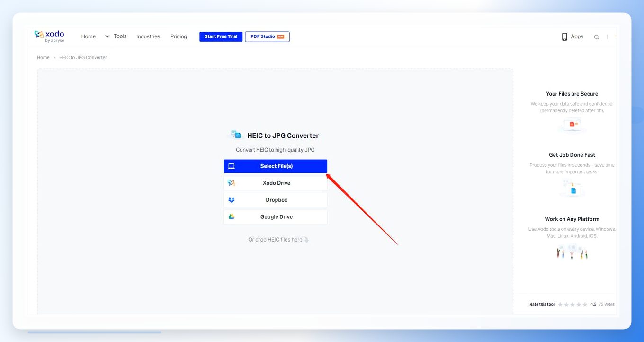Open PDF Studio
This screenshot has height=342, width=644.
[x=268, y=36]
